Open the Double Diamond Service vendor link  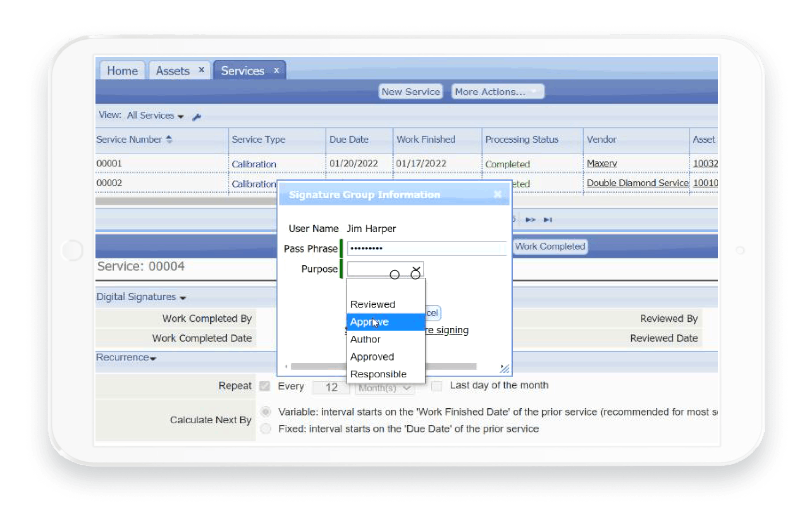pos(637,183)
